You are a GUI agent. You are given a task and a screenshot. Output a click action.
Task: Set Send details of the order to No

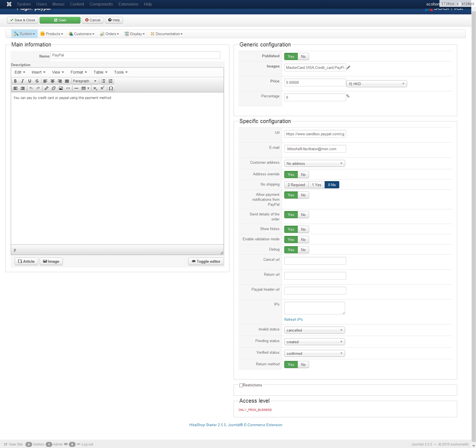pyautogui.click(x=303, y=215)
